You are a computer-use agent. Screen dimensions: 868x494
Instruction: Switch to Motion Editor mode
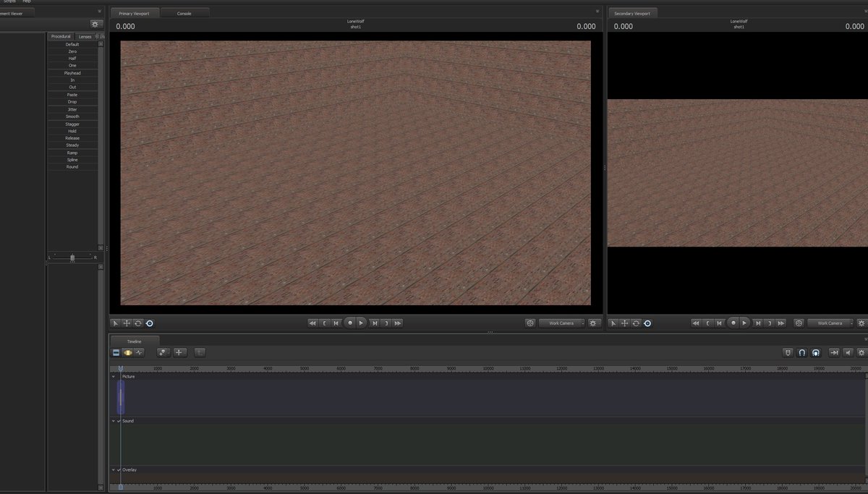pos(127,352)
